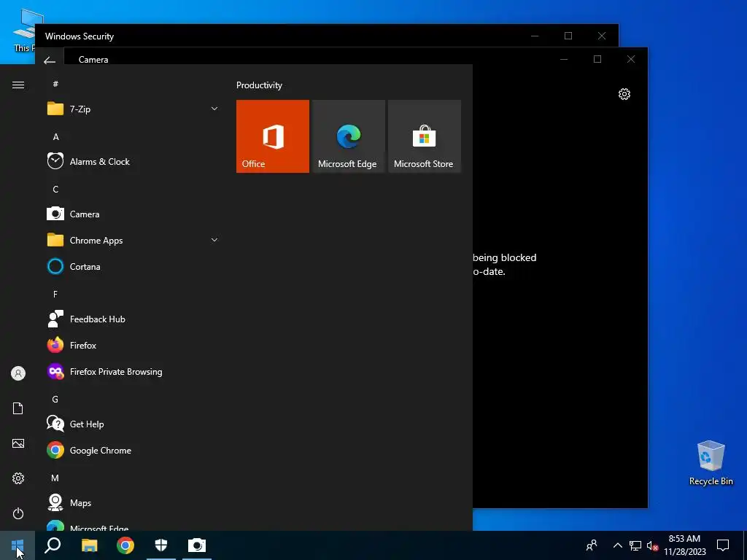747x560 pixels.
Task: Select the Productivity group header
Action: [259, 85]
